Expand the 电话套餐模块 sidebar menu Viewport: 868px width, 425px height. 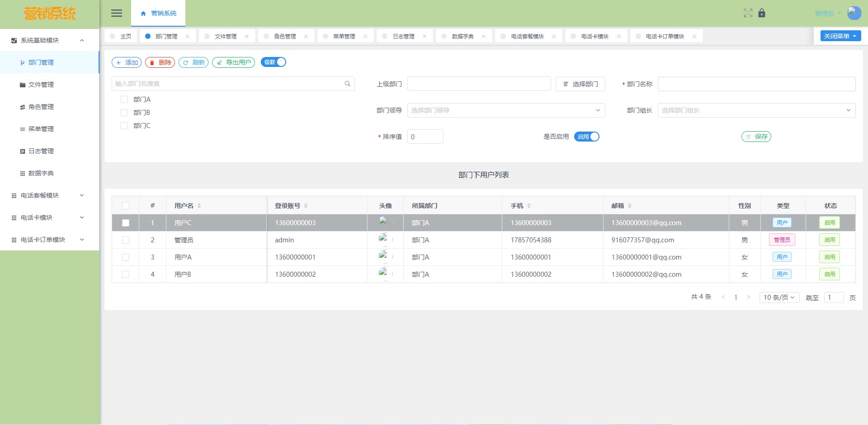(x=49, y=195)
